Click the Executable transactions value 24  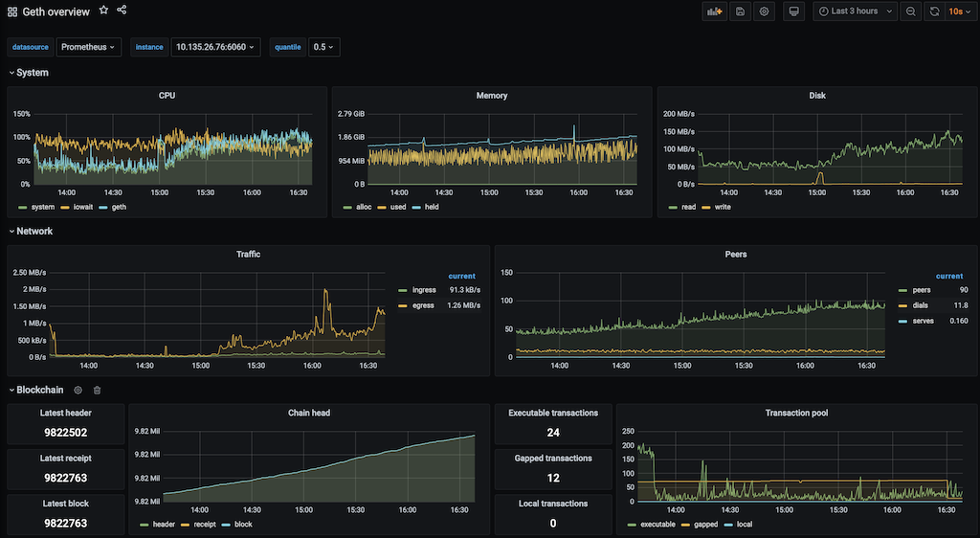(553, 433)
